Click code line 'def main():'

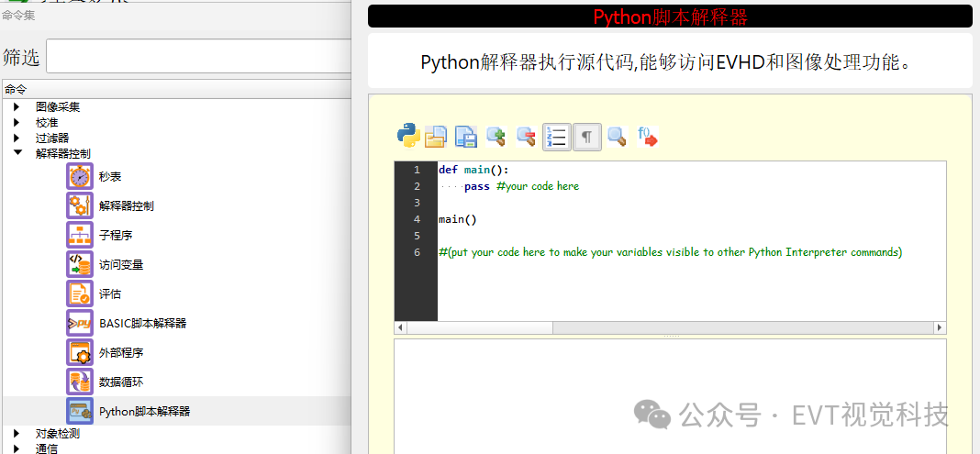(473, 170)
